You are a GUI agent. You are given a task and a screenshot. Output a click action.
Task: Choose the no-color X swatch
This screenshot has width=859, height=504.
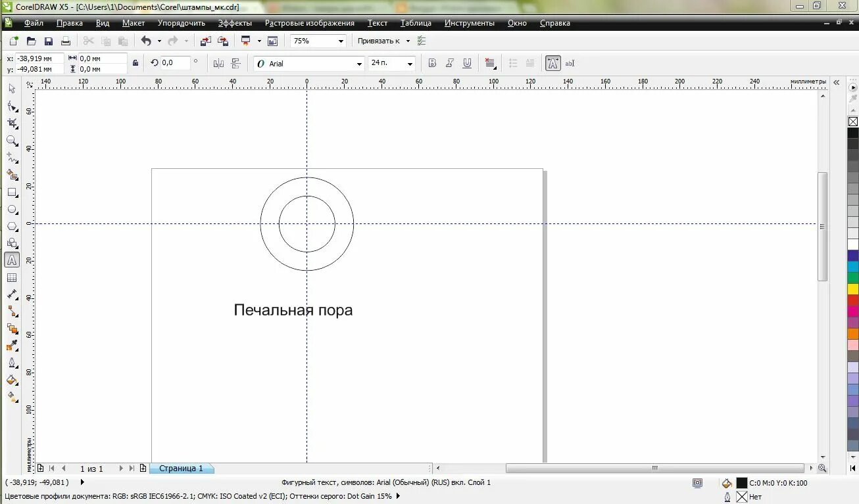pos(853,122)
